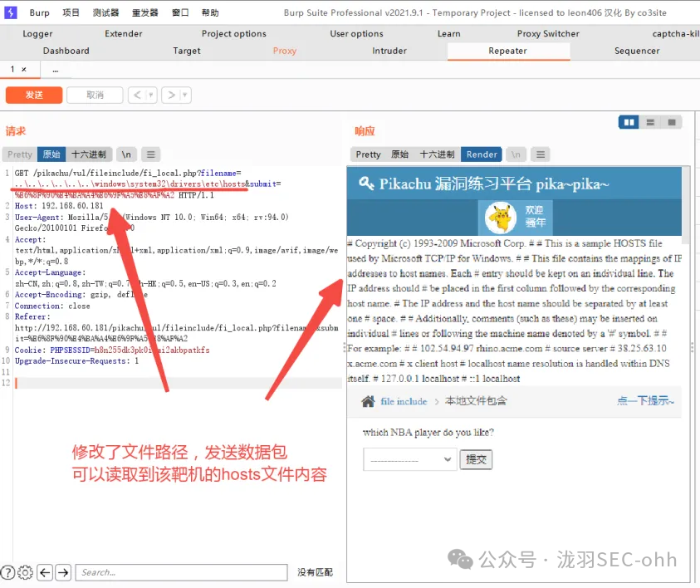This screenshot has width=700, height=588.
Task: Select the Repeater tab
Action: pos(508,51)
